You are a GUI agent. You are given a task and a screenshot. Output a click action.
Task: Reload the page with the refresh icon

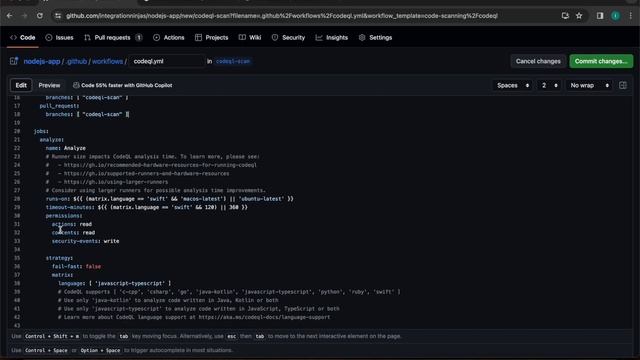coord(40,16)
